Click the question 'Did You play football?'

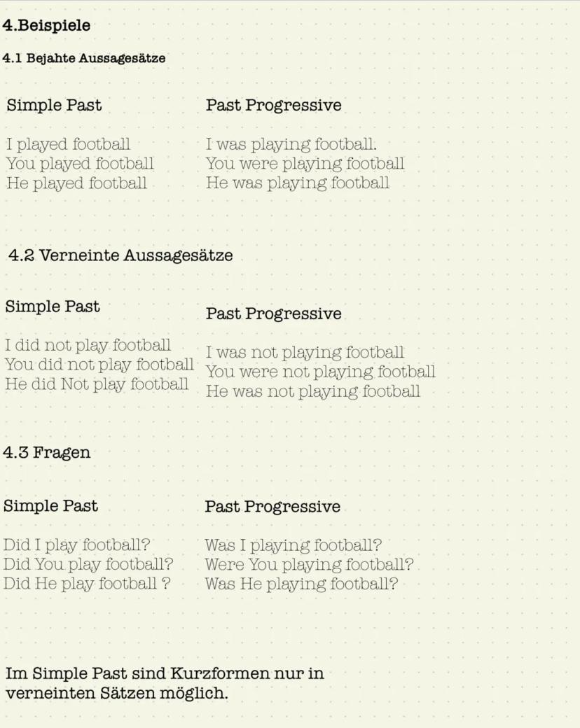point(88,564)
